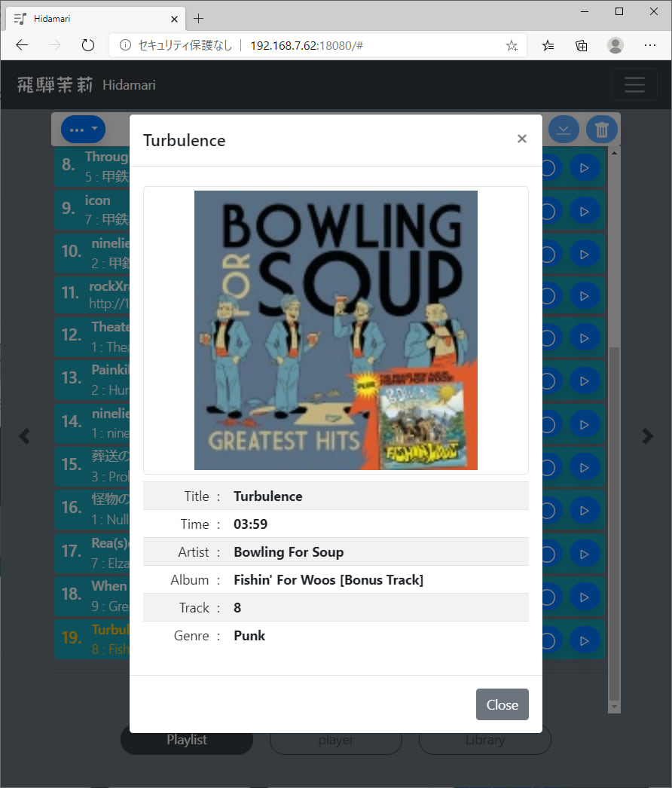Click the download arrow icon in toolbar
Screen dimensions: 672x788
(564, 130)
